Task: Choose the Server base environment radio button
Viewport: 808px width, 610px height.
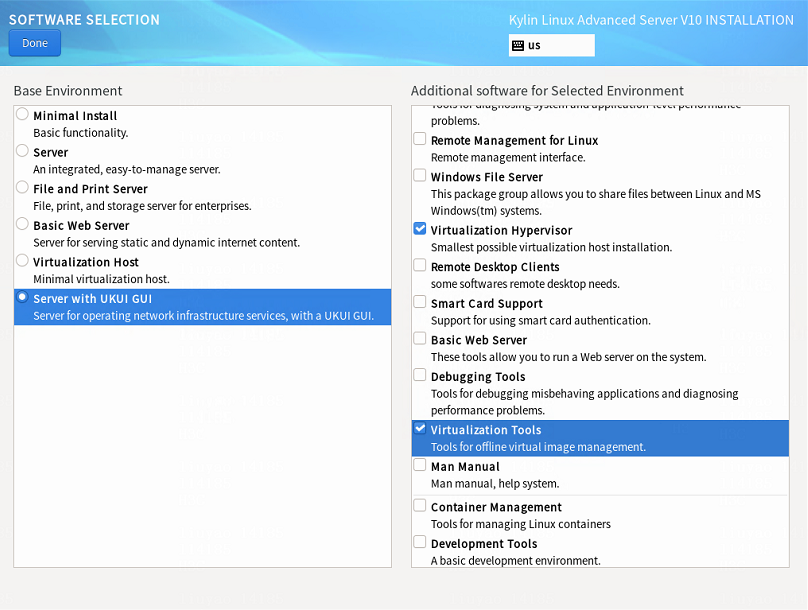Action: click(x=22, y=150)
